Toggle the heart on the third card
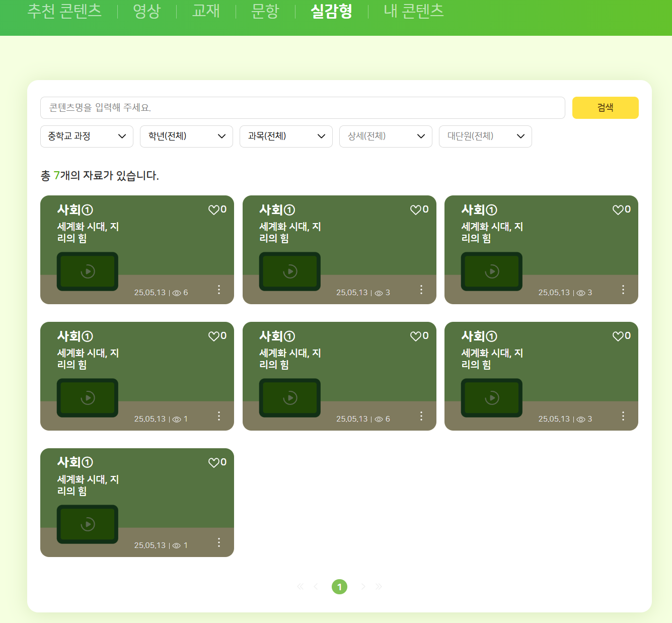 (x=618, y=210)
